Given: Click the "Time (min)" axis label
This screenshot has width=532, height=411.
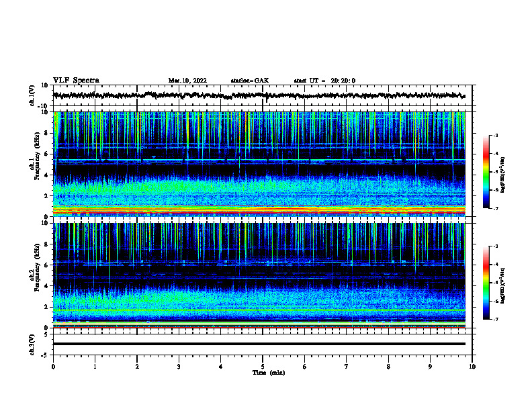Looking at the screenshot, I should pyautogui.click(x=269, y=373).
